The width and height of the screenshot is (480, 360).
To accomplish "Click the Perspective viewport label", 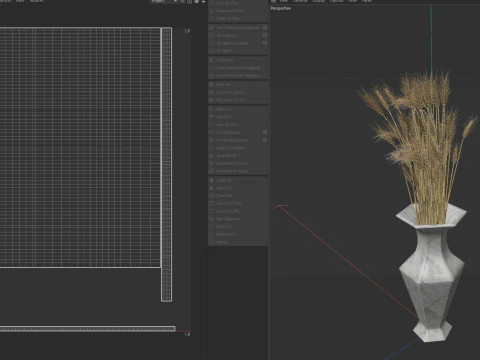I will [x=281, y=8].
